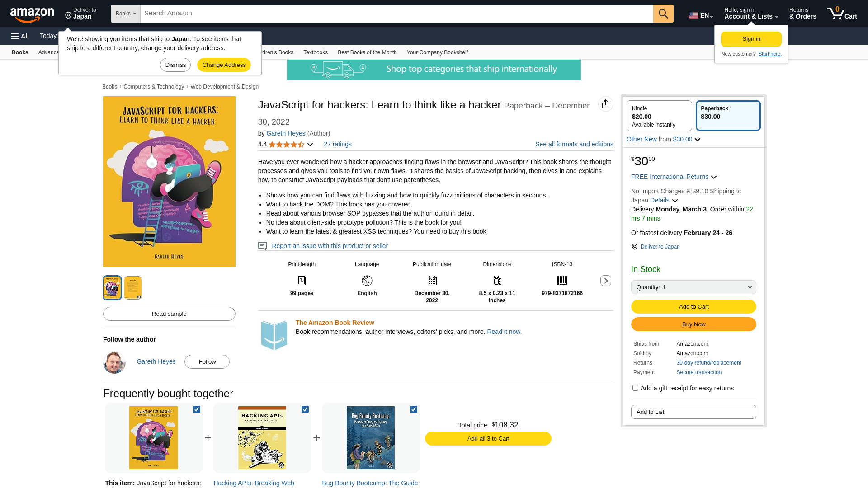Open the Quantity dropdown selector
The width and height of the screenshot is (868, 488).
693,286
